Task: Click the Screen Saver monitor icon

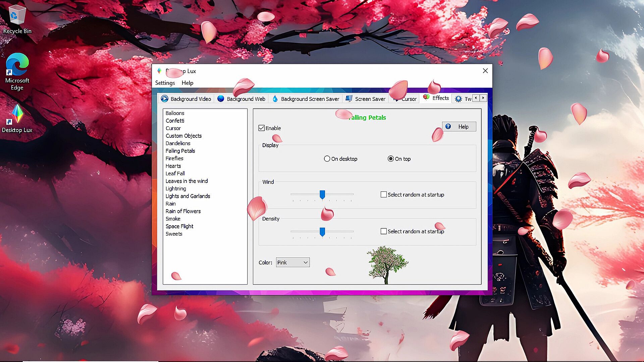Action: (349, 99)
